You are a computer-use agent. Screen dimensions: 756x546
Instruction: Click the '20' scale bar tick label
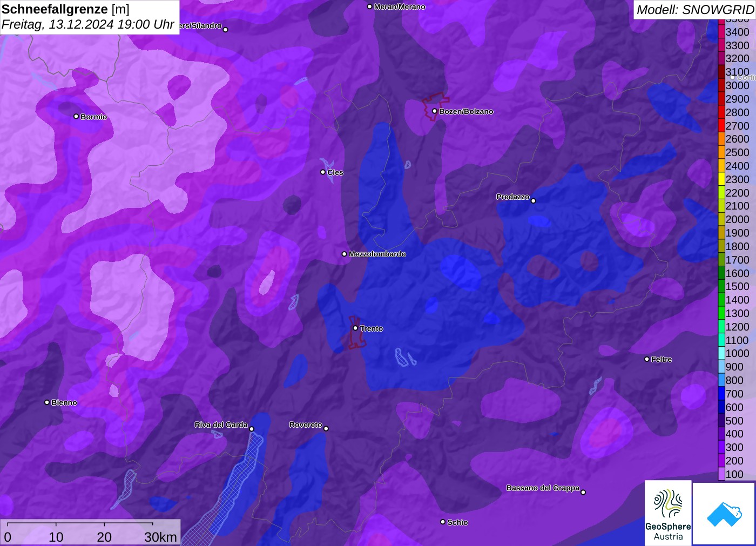coord(104,537)
